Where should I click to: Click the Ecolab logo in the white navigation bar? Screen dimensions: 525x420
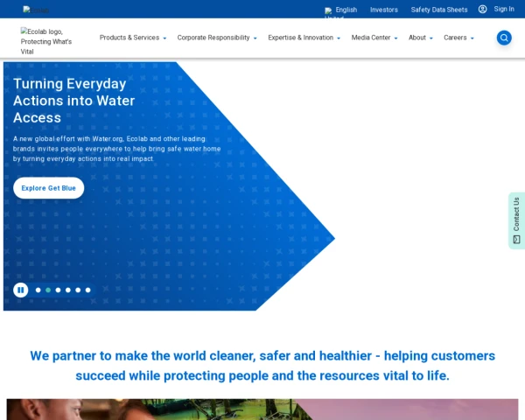coord(46,41)
